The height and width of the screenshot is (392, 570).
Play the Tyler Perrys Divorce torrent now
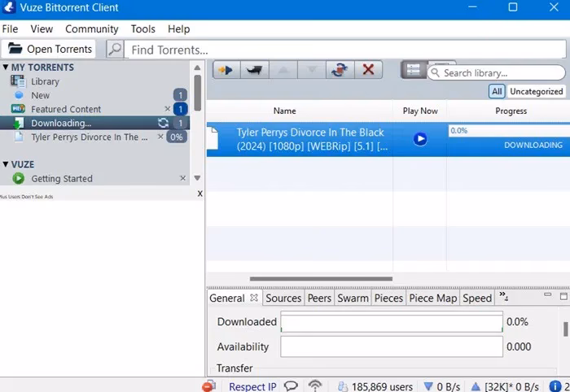pyautogui.click(x=420, y=138)
